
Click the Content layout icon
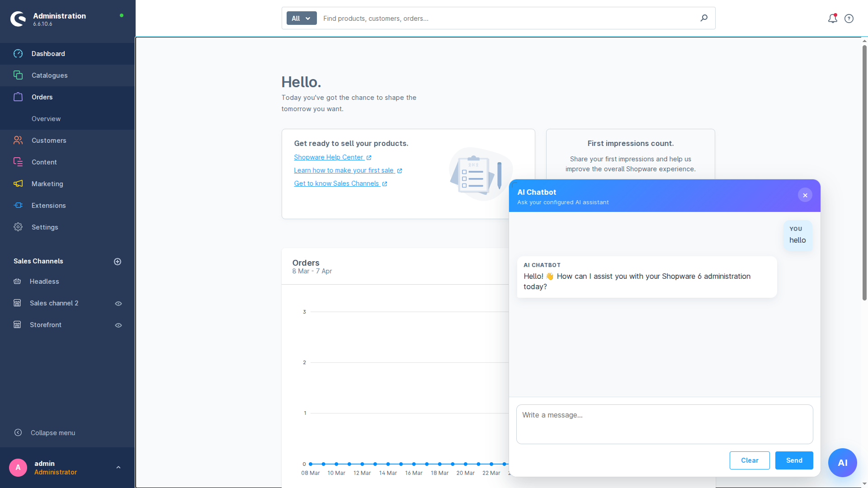pos(18,162)
